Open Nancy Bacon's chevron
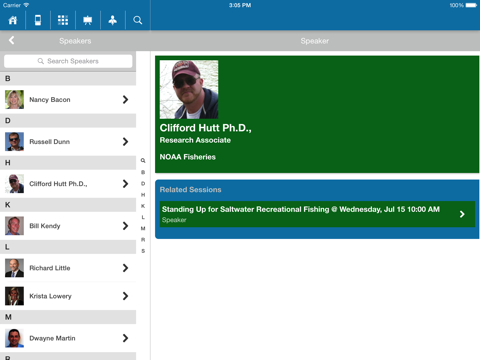The width and height of the screenshot is (480, 360). click(125, 99)
